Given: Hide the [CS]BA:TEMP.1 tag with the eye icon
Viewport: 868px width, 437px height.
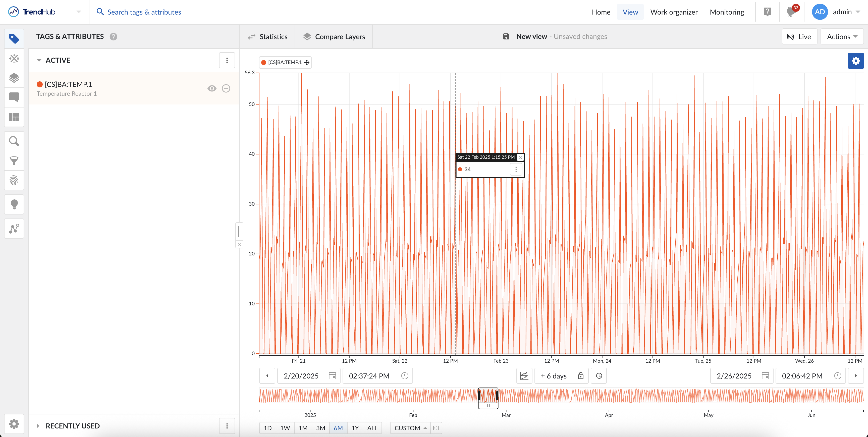Looking at the screenshot, I should click(212, 88).
